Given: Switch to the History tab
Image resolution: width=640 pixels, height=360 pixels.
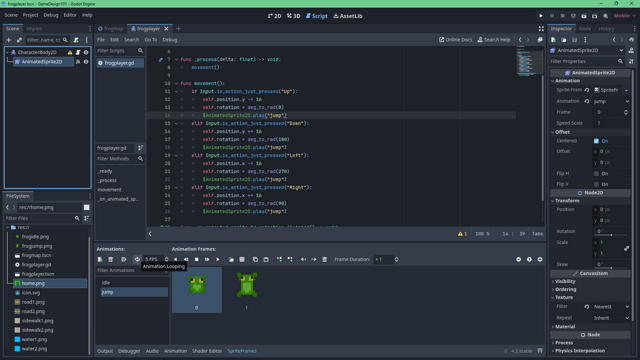Looking at the screenshot, I should pyautogui.click(x=606, y=29).
